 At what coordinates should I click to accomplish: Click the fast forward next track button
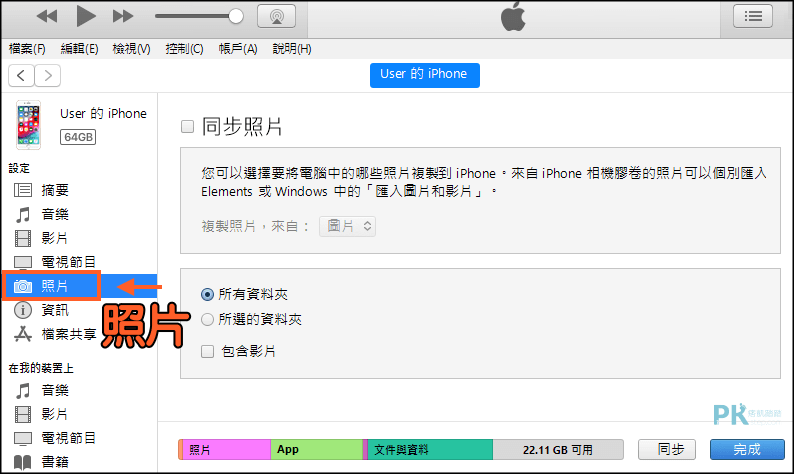point(123,16)
